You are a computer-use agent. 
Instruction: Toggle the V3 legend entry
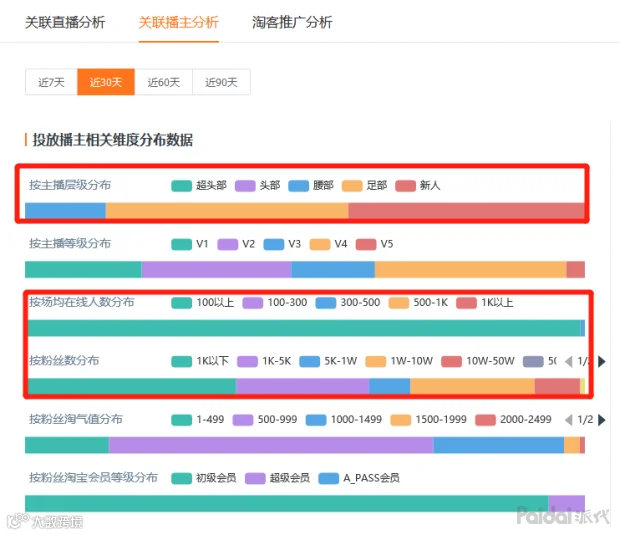pyautogui.click(x=282, y=244)
